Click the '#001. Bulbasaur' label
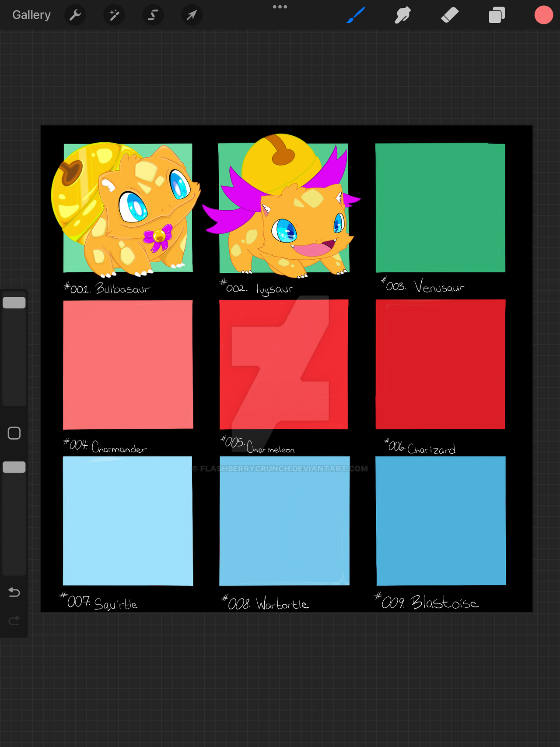Image resolution: width=560 pixels, height=747 pixels. [x=107, y=288]
